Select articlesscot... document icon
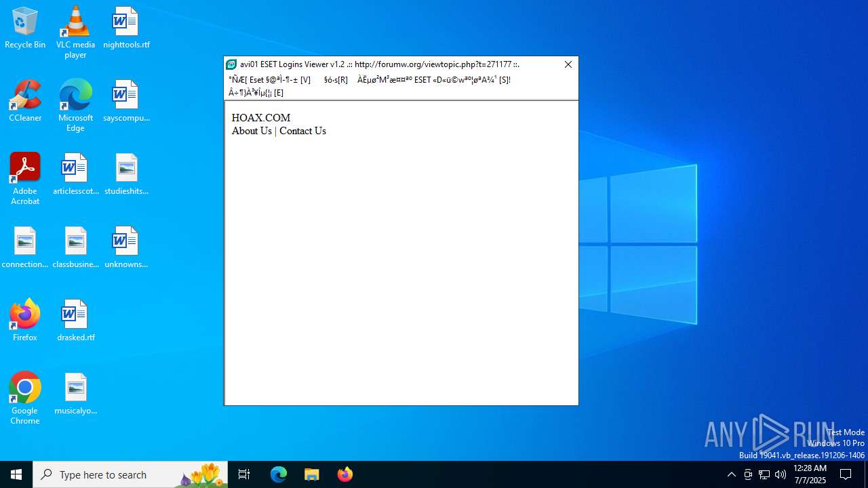The image size is (868, 488). point(75,174)
